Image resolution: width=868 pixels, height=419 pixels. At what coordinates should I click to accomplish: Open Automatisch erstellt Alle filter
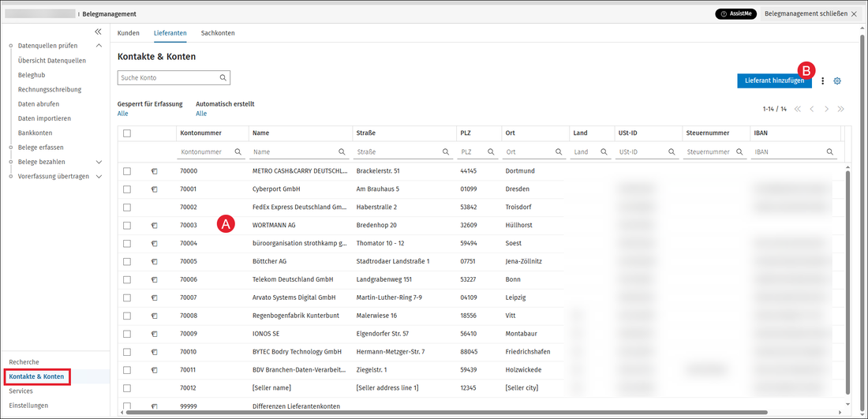click(201, 114)
